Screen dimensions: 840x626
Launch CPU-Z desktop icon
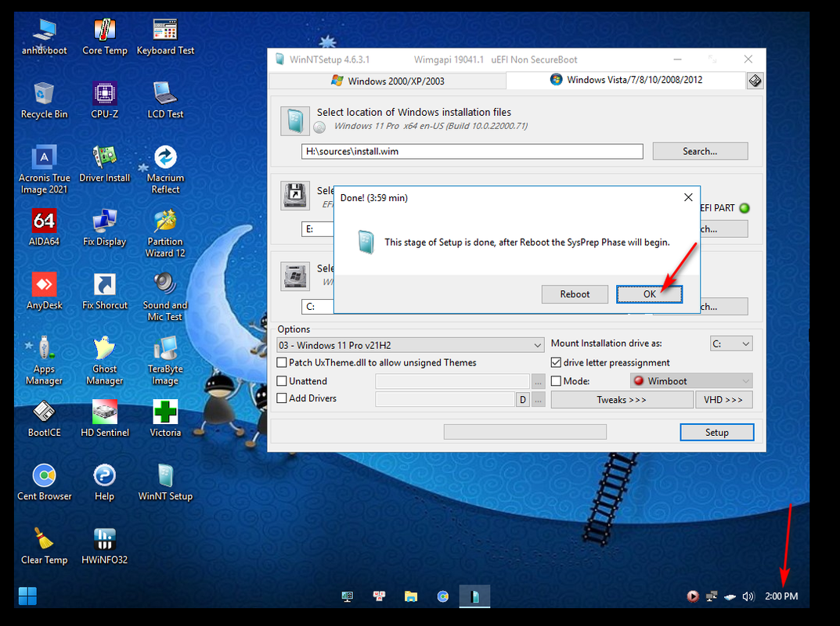(x=104, y=99)
